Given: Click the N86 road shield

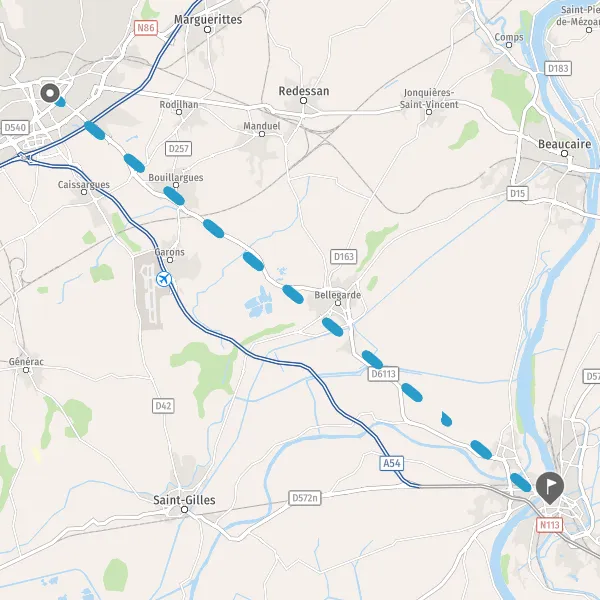Looking at the screenshot, I should [x=146, y=28].
